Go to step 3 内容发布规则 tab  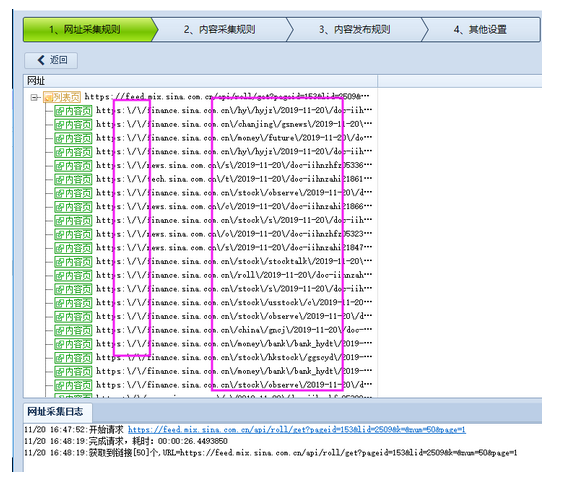coord(354,30)
